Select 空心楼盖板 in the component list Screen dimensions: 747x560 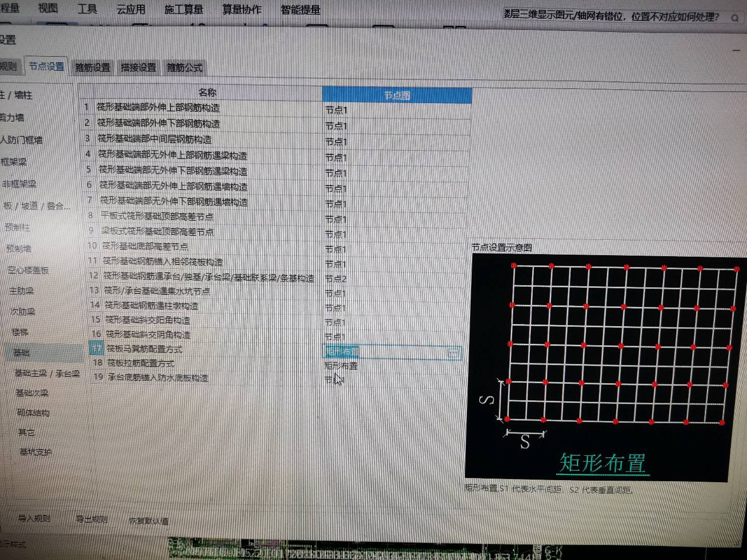pos(28,270)
